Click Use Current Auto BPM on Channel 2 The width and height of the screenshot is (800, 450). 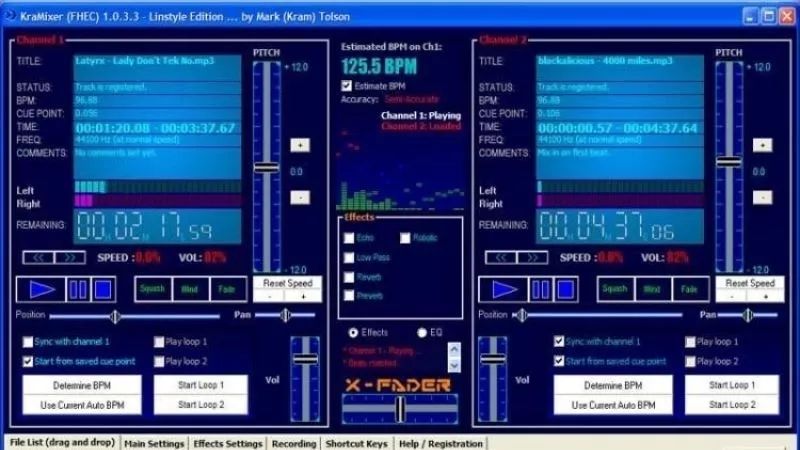pyautogui.click(x=613, y=405)
